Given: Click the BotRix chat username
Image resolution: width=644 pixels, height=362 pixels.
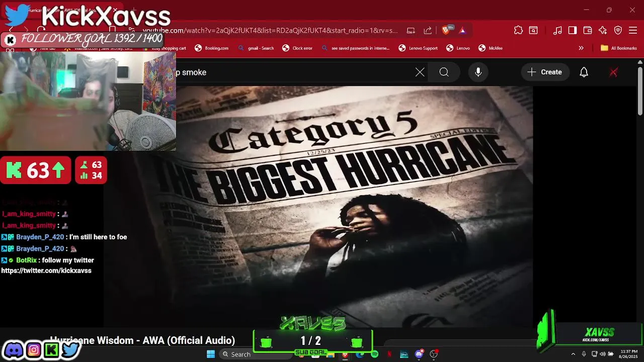Looking at the screenshot, I should [x=26, y=260].
